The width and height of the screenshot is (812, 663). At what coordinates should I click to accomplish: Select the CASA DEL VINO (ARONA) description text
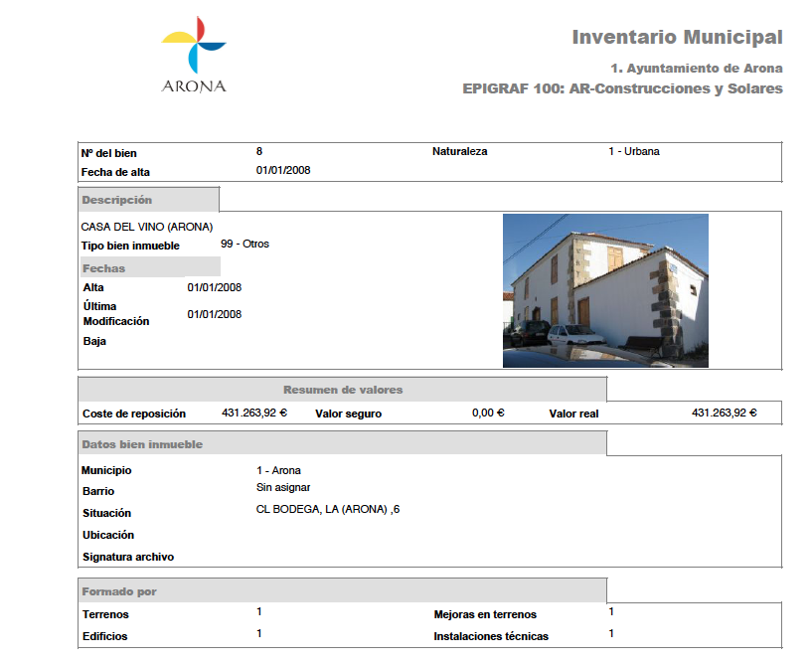(146, 227)
